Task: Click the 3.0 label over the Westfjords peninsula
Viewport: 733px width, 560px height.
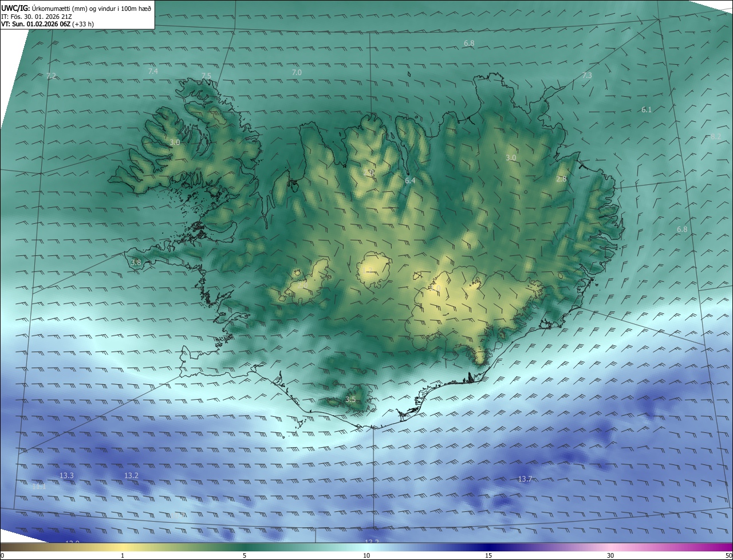Action: [x=175, y=142]
